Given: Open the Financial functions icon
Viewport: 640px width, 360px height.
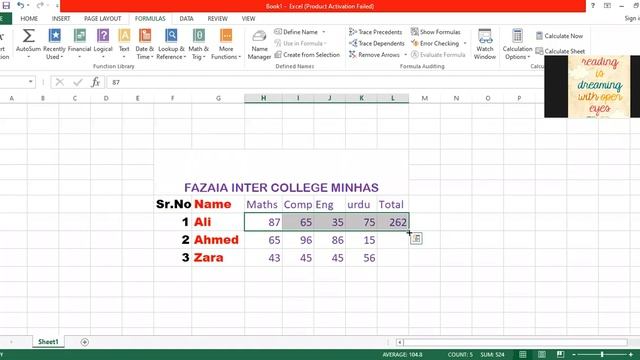Looking at the screenshot, I should 80,36.
